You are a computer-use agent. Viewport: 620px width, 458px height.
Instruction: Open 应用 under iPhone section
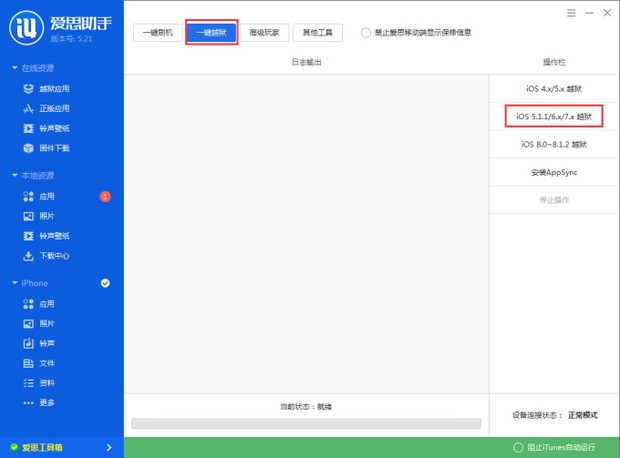tap(39, 304)
